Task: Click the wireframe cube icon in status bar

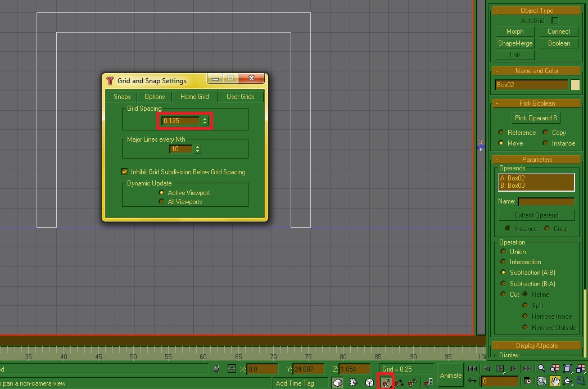Action: 369,383
